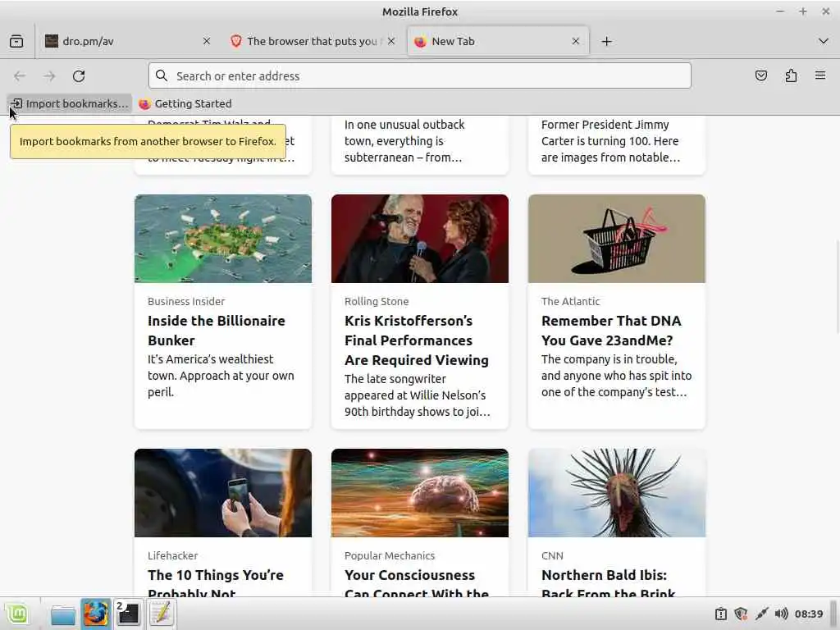The image size is (840, 630).
Task: Open the outback town article excerpt
Action: (x=404, y=141)
